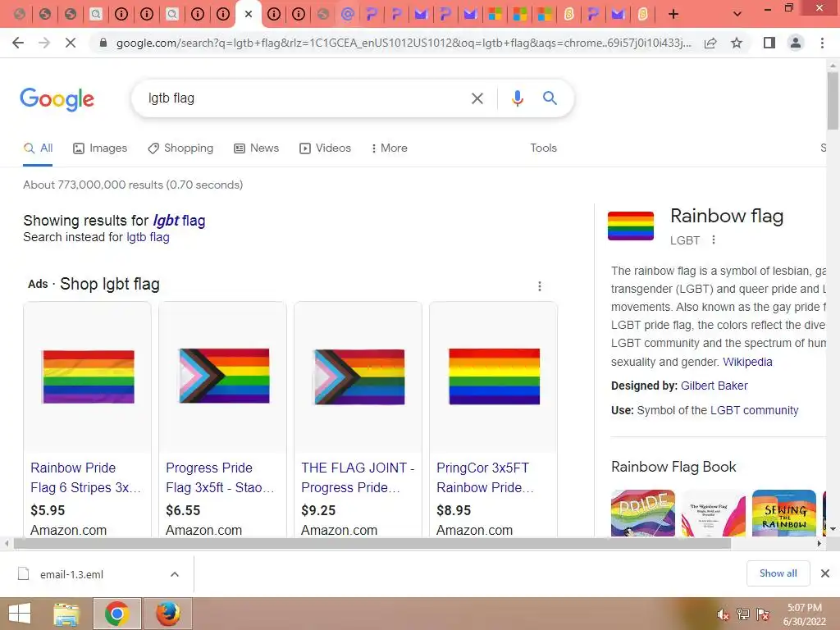Switch to Videos results tab

click(x=325, y=148)
